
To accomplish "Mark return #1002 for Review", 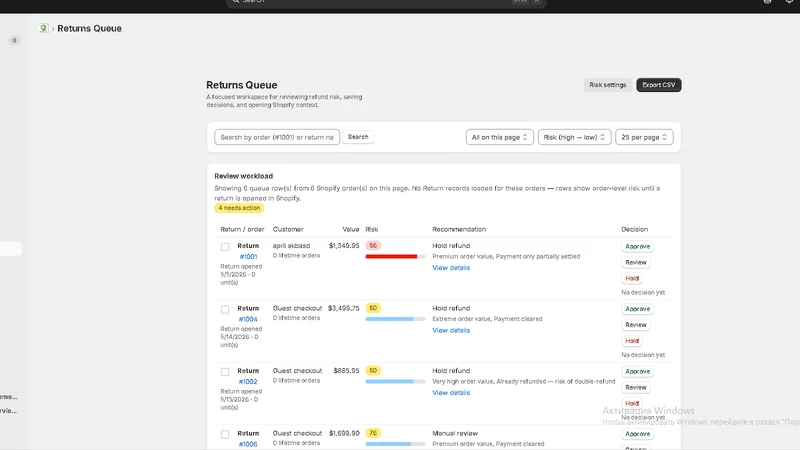I will [636, 388].
